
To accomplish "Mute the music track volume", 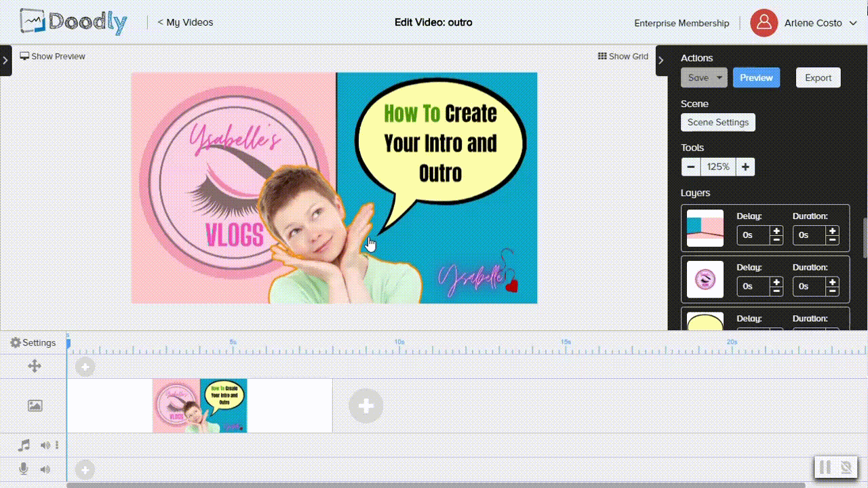I will coord(45,445).
